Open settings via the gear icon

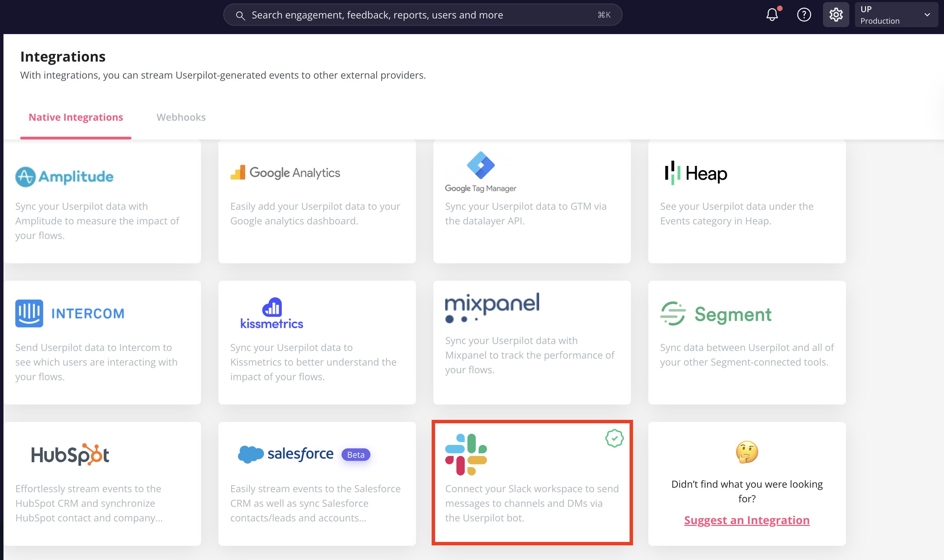click(x=835, y=15)
